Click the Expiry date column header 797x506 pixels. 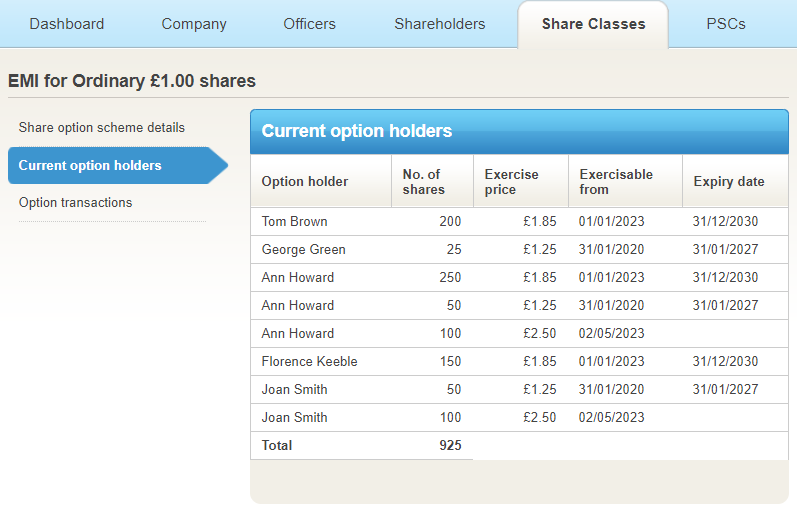click(729, 182)
